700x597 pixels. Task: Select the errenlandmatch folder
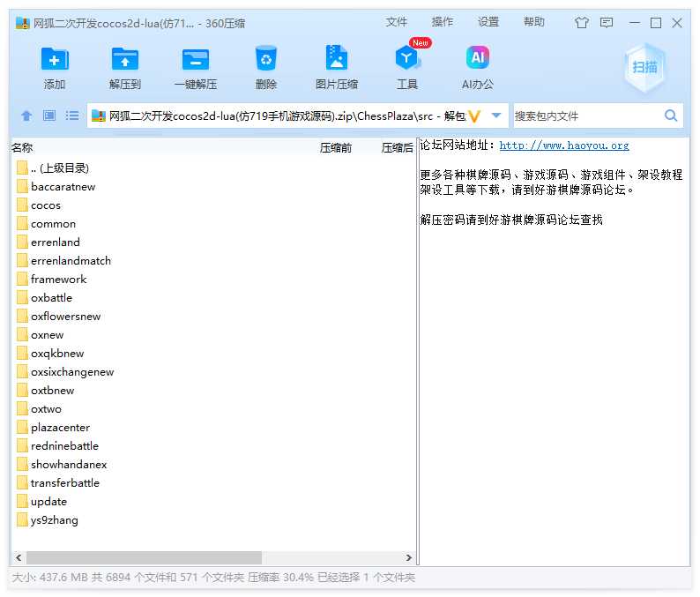(x=63, y=261)
